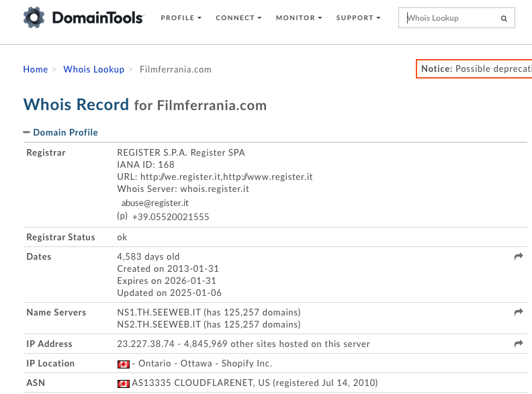The height and width of the screenshot is (394, 532).
Task: Click Updated on 2025-01-06 date
Action: tap(169, 293)
